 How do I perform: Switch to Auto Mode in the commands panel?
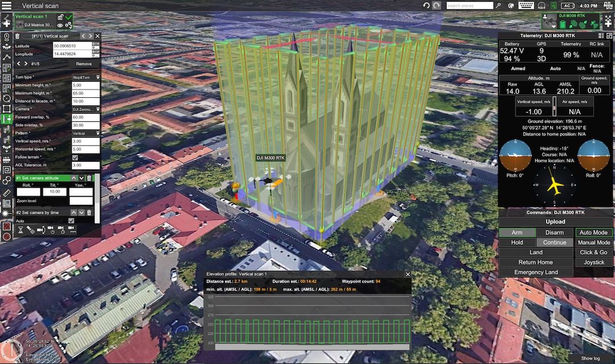pos(593,232)
